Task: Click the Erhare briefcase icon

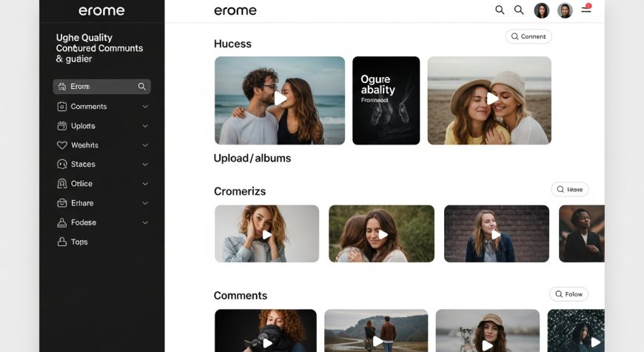Action: [x=61, y=203]
